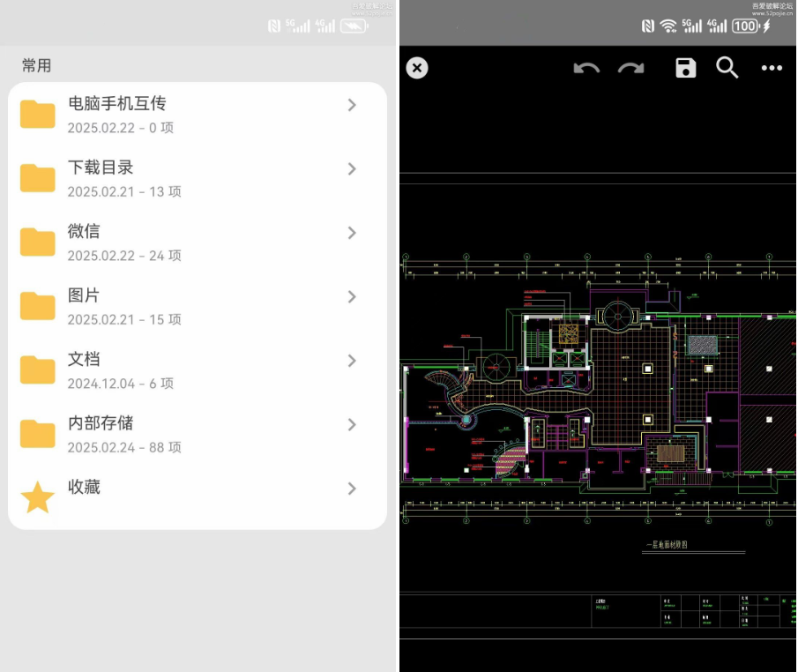Open the three-dot more options menu
Image resolution: width=798 pixels, height=672 pixels.
tap(772, 69)
